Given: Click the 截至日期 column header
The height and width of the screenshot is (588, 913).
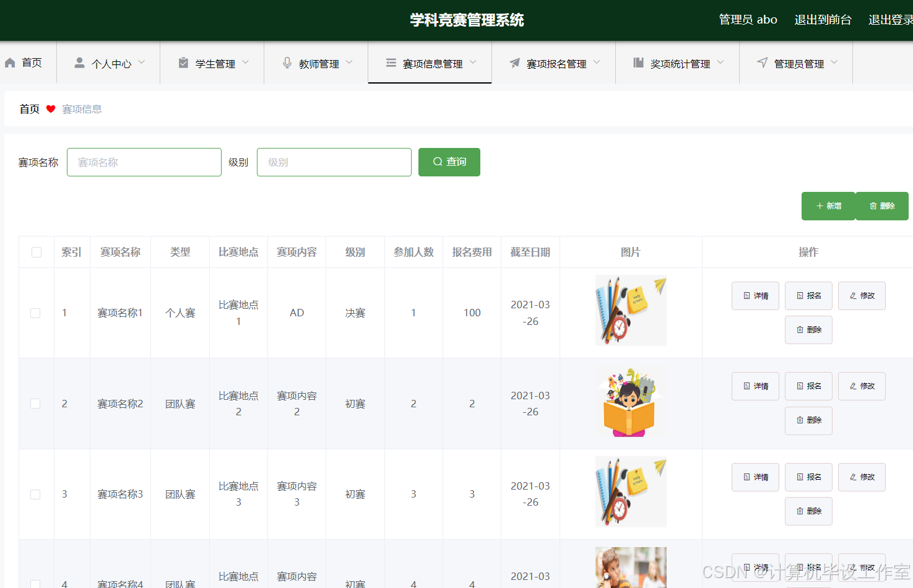Looking at the screenshot, I should click(x=530, y=252).
